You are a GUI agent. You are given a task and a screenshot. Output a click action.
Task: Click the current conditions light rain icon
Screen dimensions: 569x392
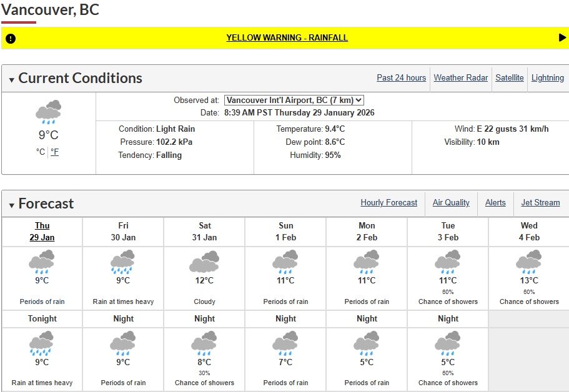[48, 112]
